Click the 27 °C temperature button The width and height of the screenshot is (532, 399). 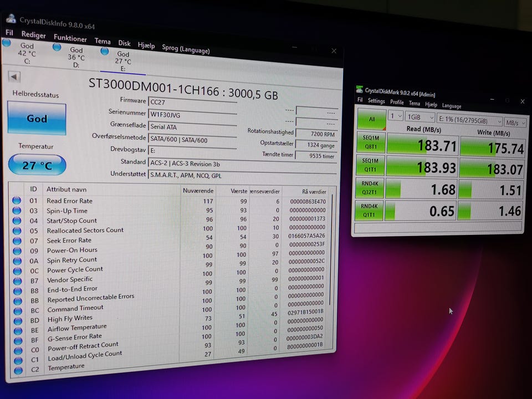tap(37, 165)
